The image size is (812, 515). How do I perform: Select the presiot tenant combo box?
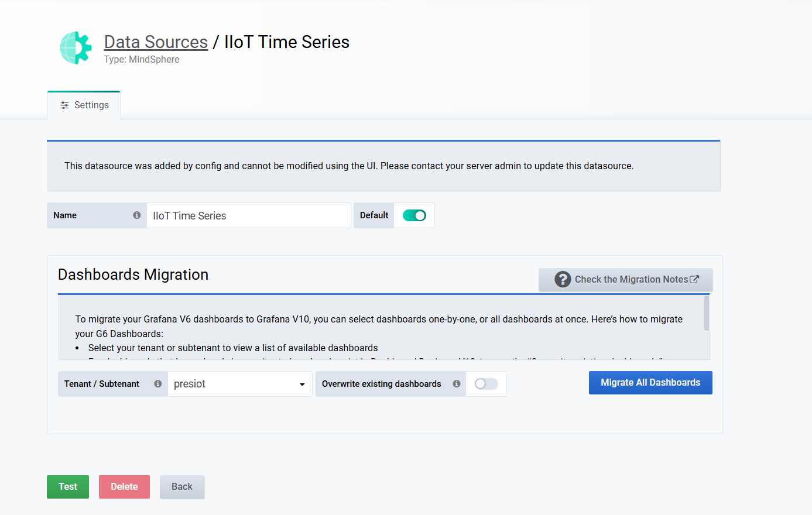[x=240, y=384]
